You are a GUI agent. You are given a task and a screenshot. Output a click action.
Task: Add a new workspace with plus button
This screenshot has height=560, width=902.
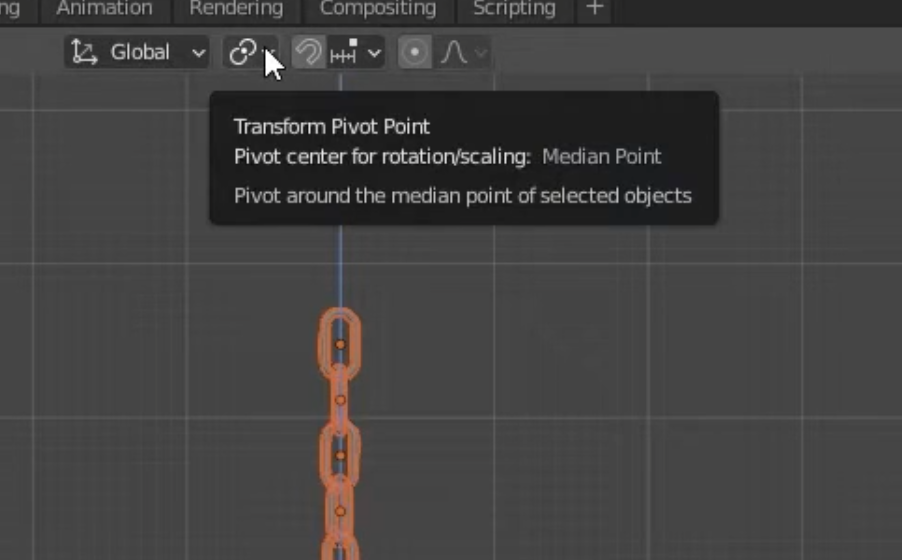[x=595, y=9]
